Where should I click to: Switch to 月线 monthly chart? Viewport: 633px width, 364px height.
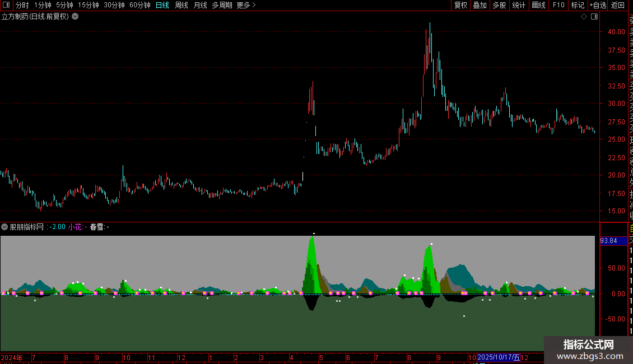coord(200,5)
